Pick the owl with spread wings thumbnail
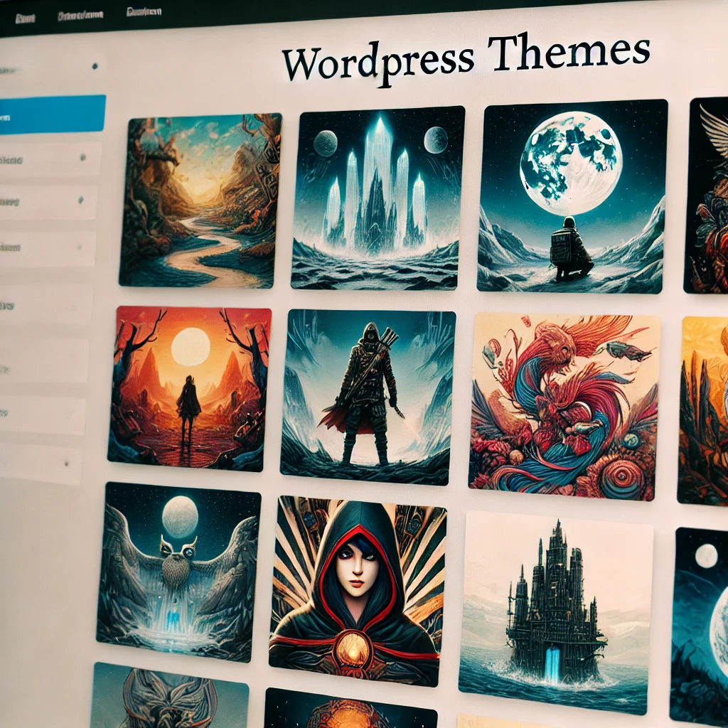 point(178,572)
